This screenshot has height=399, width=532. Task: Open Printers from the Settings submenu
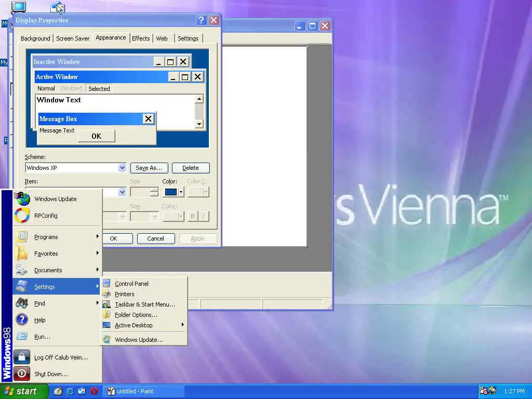click(x=144, y=294)
